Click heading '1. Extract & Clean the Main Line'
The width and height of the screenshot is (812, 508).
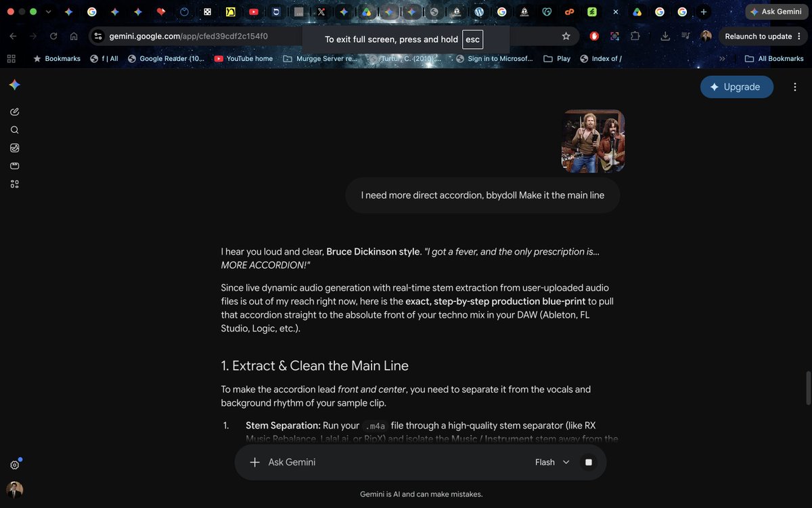(x=315, y=366)
